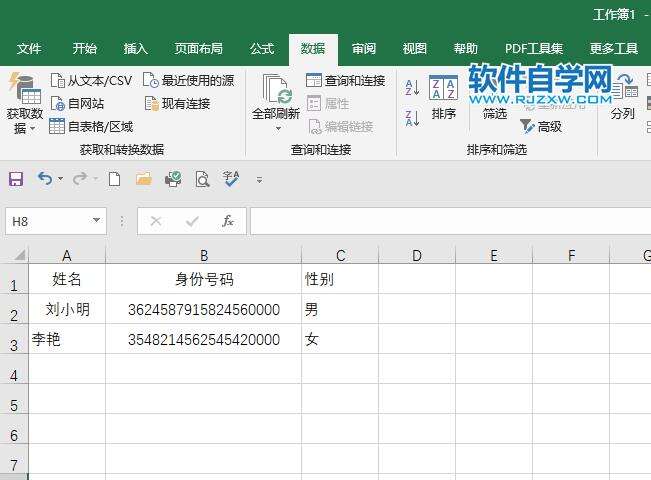
Task: Select cell containing 女
Action: click(x=340, y=339)
